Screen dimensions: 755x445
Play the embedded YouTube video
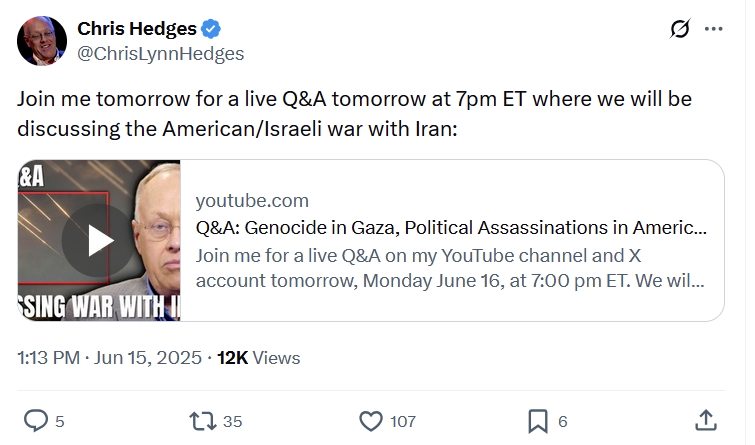pos(99,240)
